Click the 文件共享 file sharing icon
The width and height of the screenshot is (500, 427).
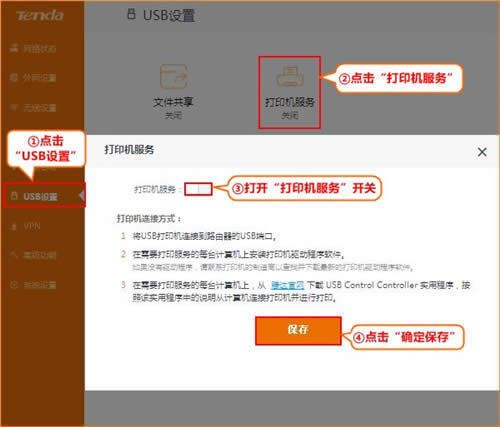coord(173,77)
